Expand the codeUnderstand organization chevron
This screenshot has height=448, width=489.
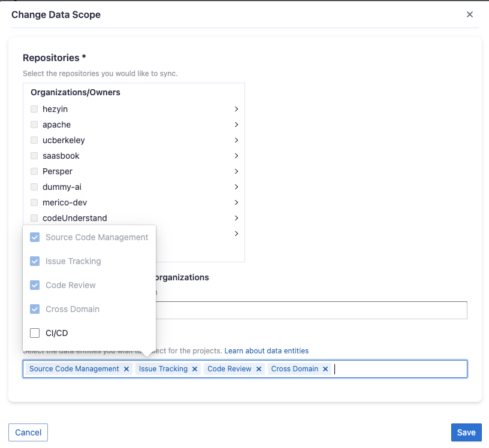(x=237, y=218)
